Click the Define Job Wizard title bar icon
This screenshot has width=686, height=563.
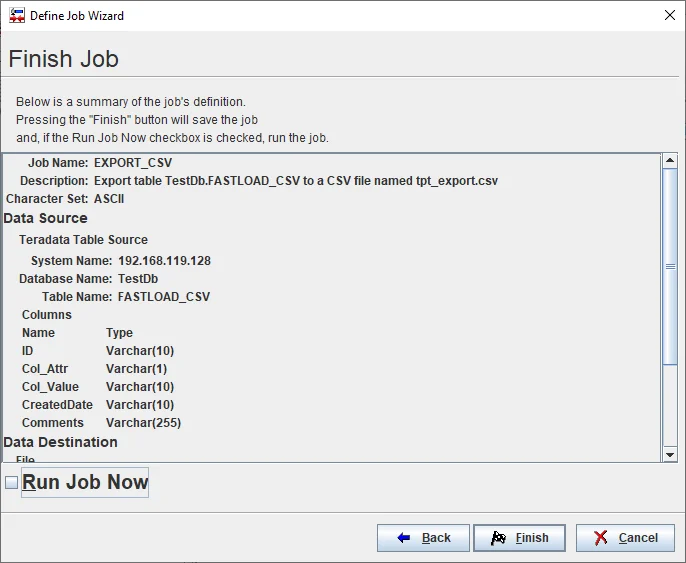[x=17, y=15]
